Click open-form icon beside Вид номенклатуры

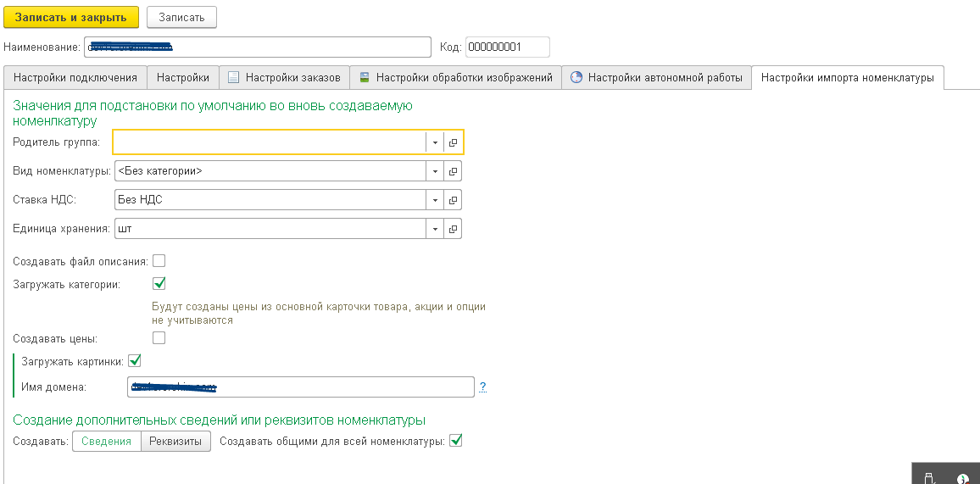[x=453, y=171]
